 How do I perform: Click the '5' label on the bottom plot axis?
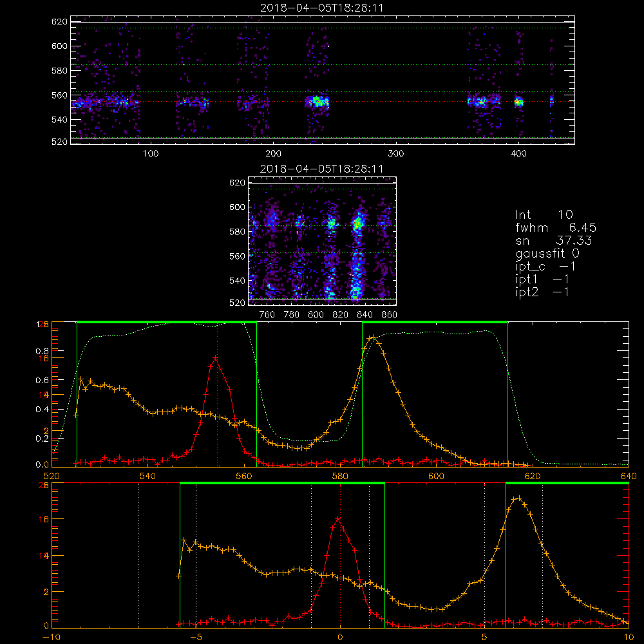(485, 638)
